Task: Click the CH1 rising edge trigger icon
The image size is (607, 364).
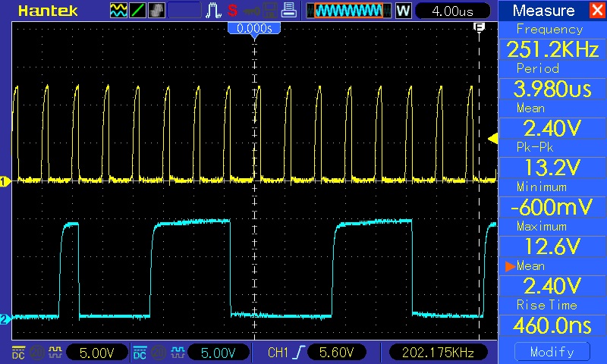Action: pyautogui.click(x=302, y=352)
